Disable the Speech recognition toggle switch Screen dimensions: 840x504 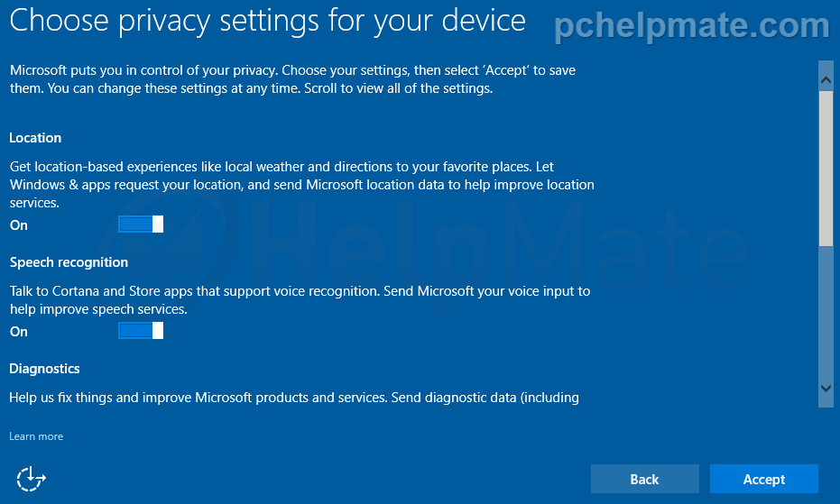[141, 331]
